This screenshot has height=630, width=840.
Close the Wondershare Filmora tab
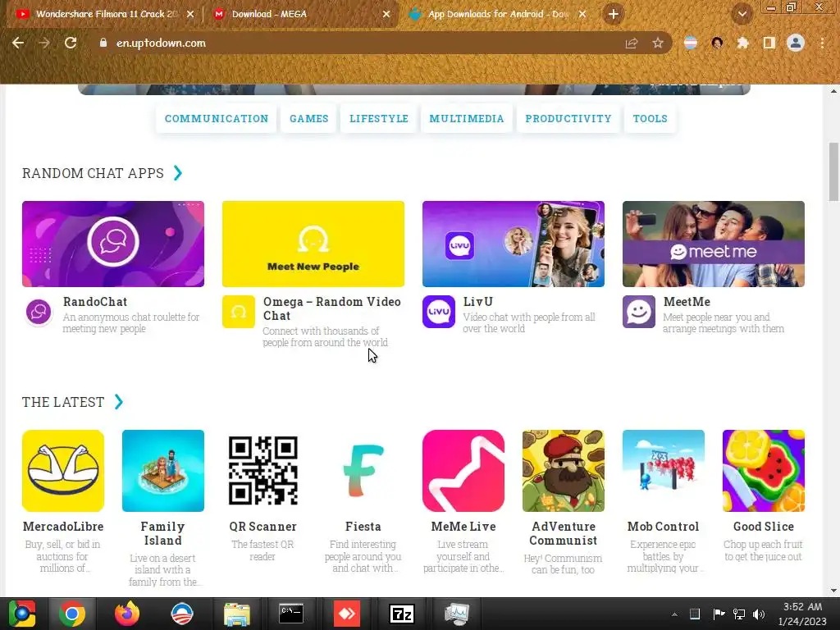pos(190,15)
